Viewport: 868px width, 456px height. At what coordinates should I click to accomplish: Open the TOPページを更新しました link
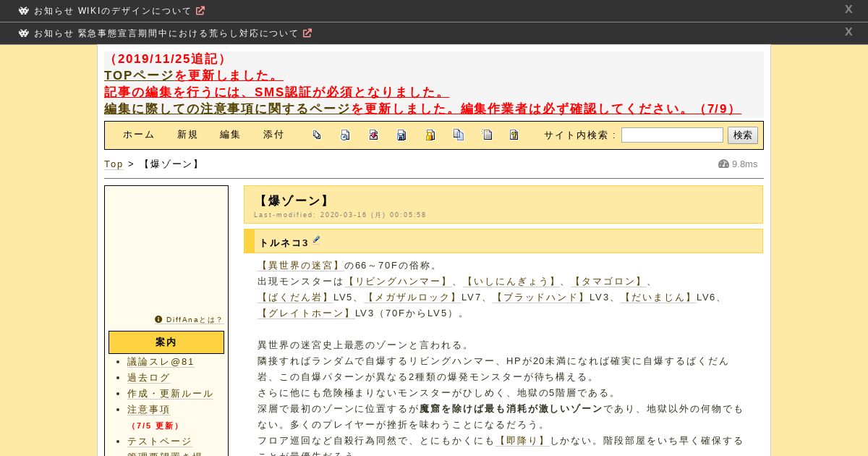click(x=194, y=75)
